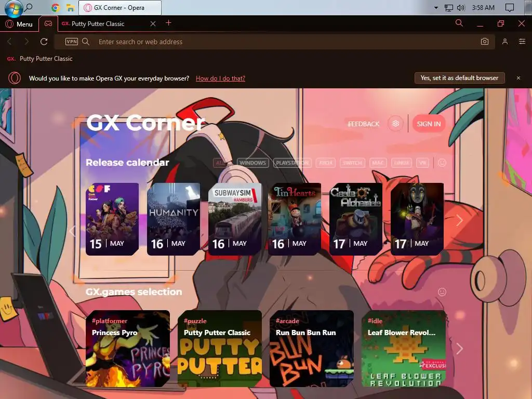Open Easy Setup sliders icon

tap(522, 42)
